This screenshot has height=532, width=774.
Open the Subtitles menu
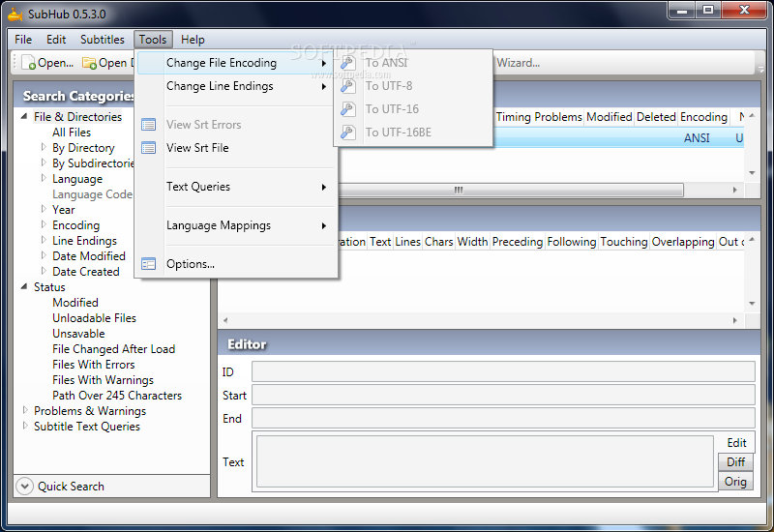(x=103, y=40)
